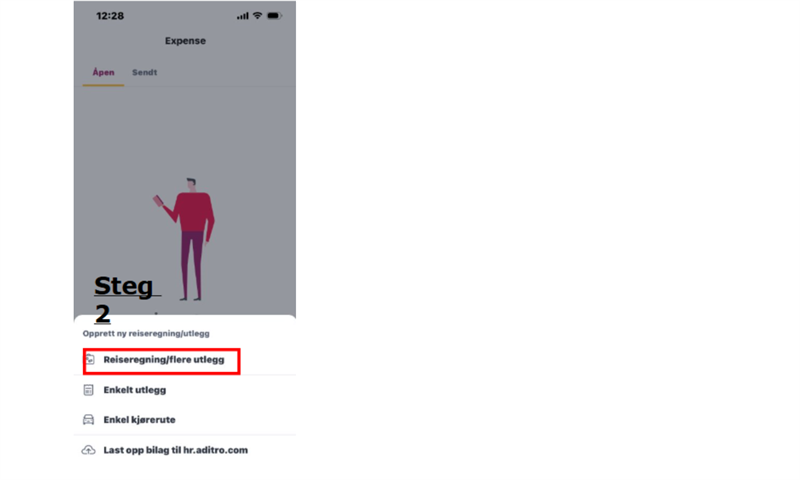Viewport: 800px width, 480px height.
Task: Tap the illustrated man holding phone
Action: point(186,239)
